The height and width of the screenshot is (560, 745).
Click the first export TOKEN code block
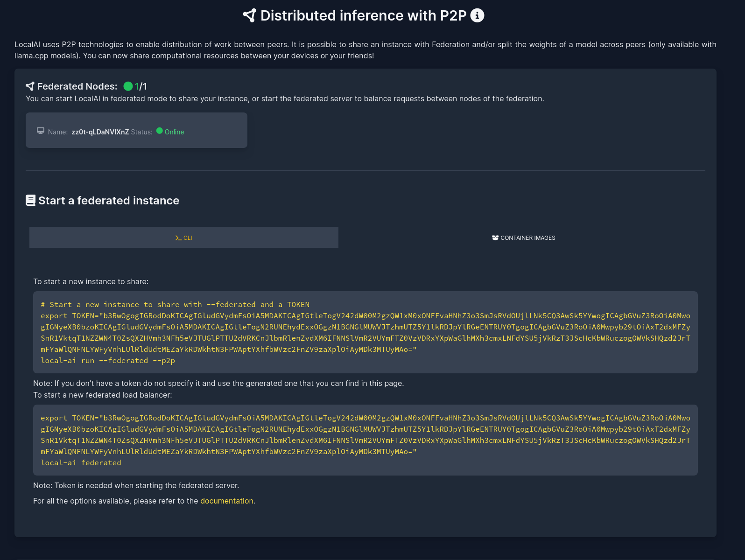click(365, 332)
